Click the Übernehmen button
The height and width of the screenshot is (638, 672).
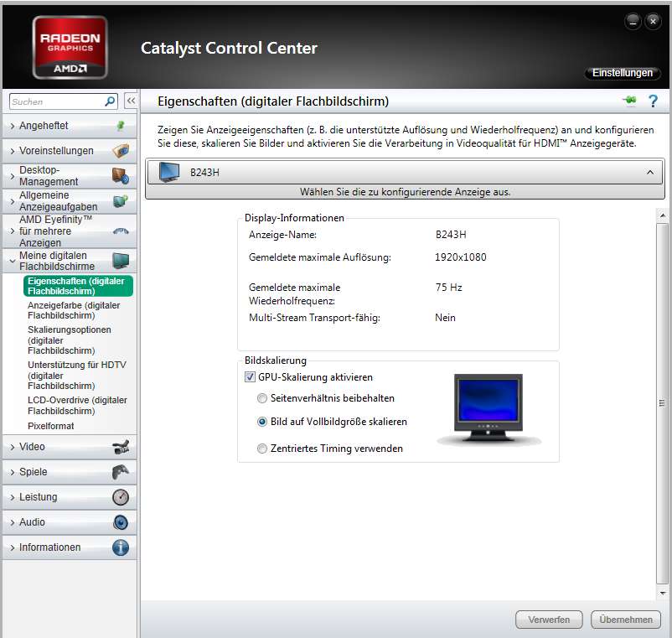click(626, 620)
